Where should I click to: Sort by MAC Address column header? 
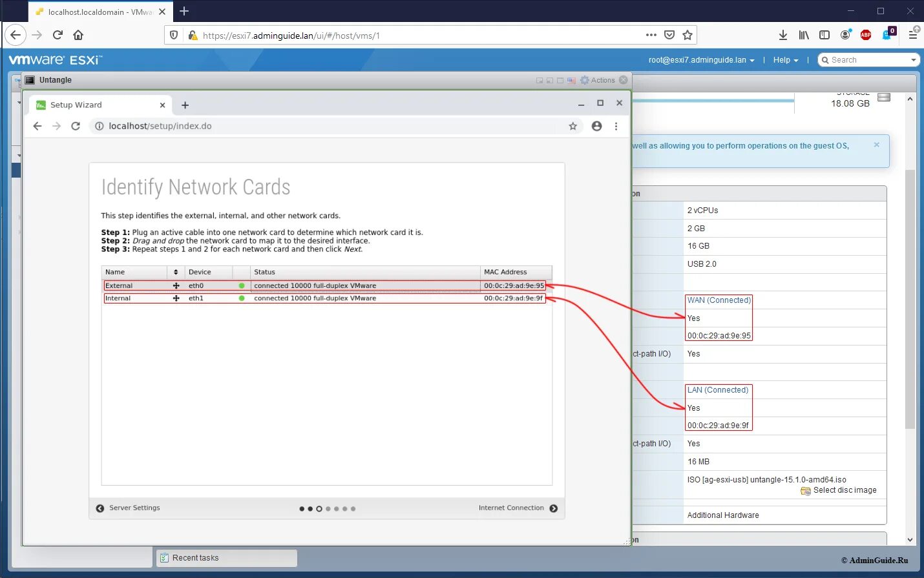pyautogui.click(x=516, y=272)
